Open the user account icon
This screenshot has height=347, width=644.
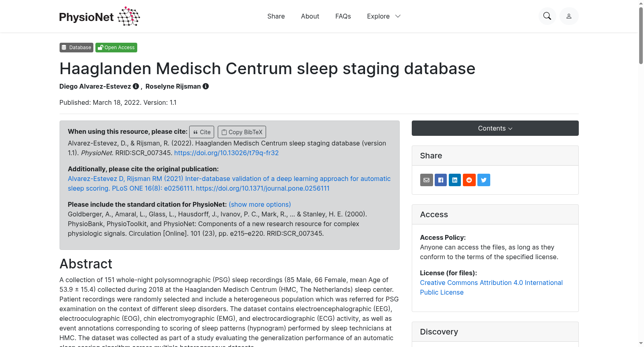[x=569, y=16]
